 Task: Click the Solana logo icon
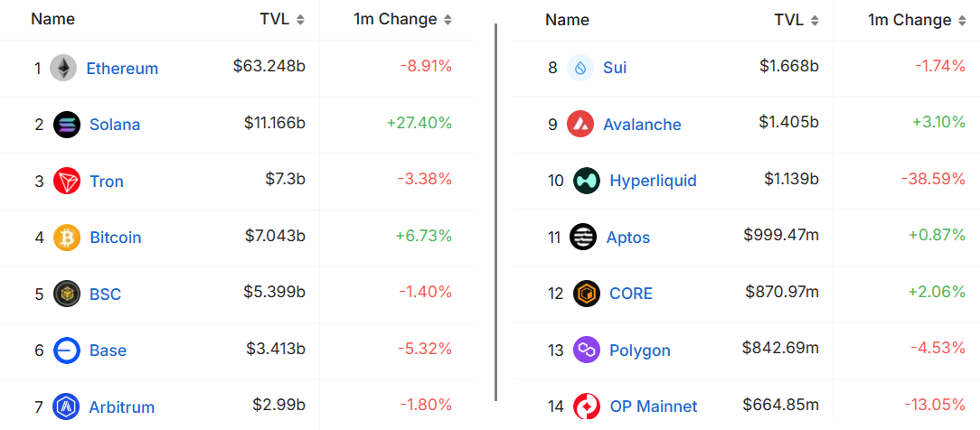[x=66, y=125]
